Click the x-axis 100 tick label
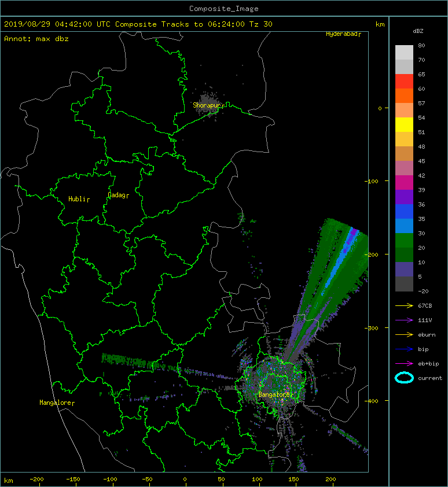The height and width of the screenshot is (487, 448). point(257,479)
